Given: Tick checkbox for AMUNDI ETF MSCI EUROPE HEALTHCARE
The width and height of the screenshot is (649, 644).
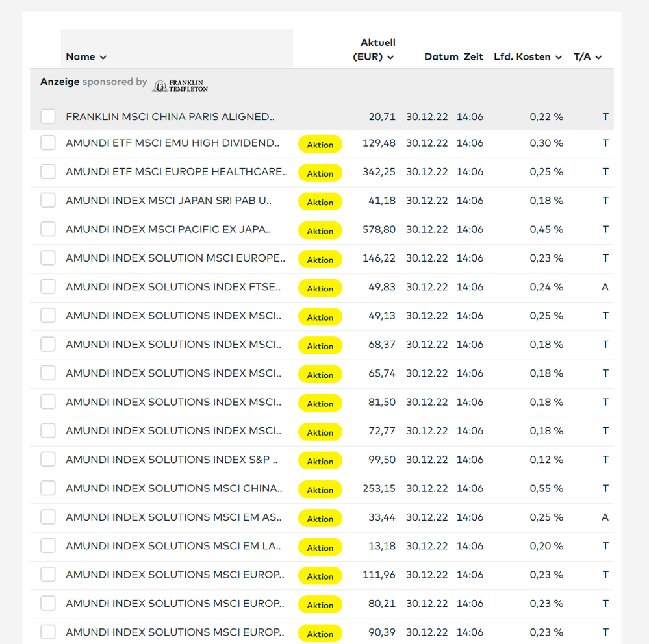Looking at the screenshot, I should [48, 171].
